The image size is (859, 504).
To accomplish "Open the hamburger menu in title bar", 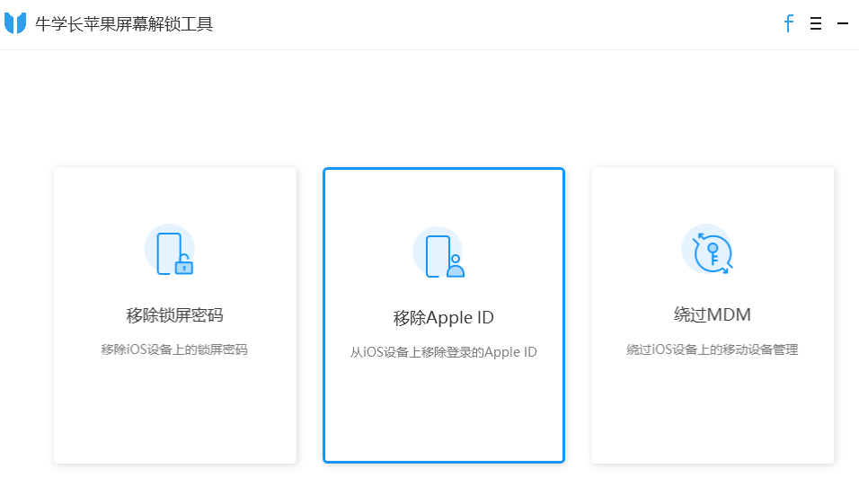I will point(816,24).
